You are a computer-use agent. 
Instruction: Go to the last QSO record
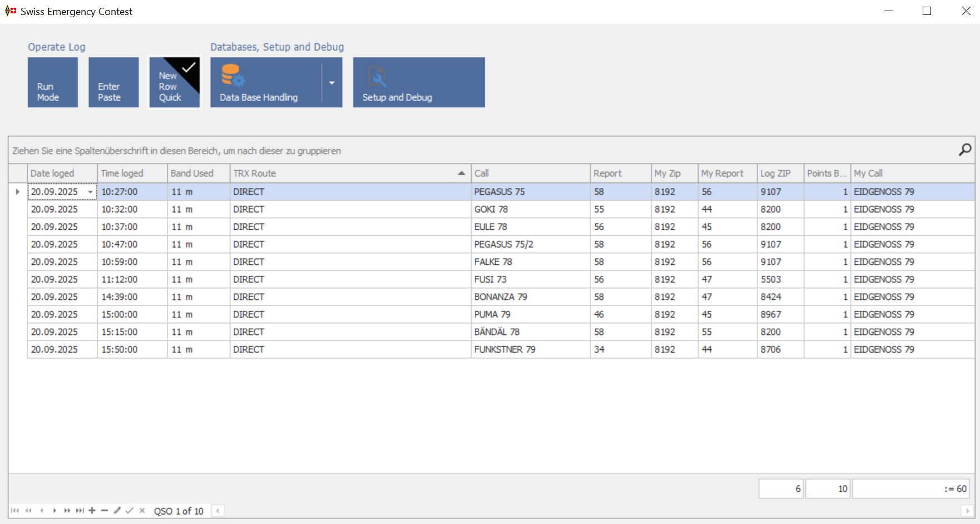(80, 511)
